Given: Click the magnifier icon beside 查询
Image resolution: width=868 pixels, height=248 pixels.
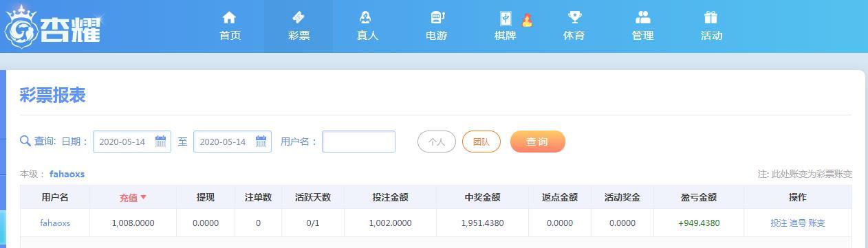Looking at the screenshot, I should tap(25, 141).
